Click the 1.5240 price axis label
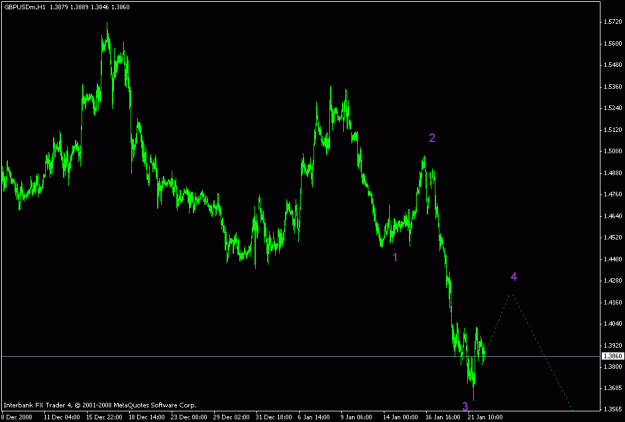Image resolution: width=625 pixels, height=422 pixels. (x=614, y=108)
